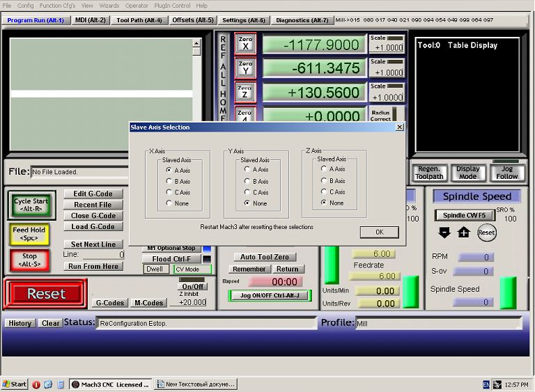This screenshot has width=535, height=392.
Task: Click the Z Inhibit +20.000 value field
Action: 188,302
